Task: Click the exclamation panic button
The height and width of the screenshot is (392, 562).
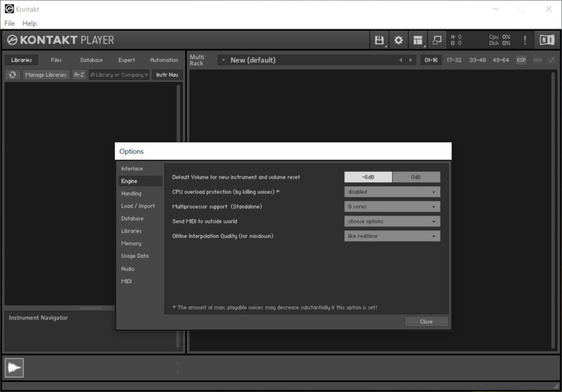Action: (525, 40)
